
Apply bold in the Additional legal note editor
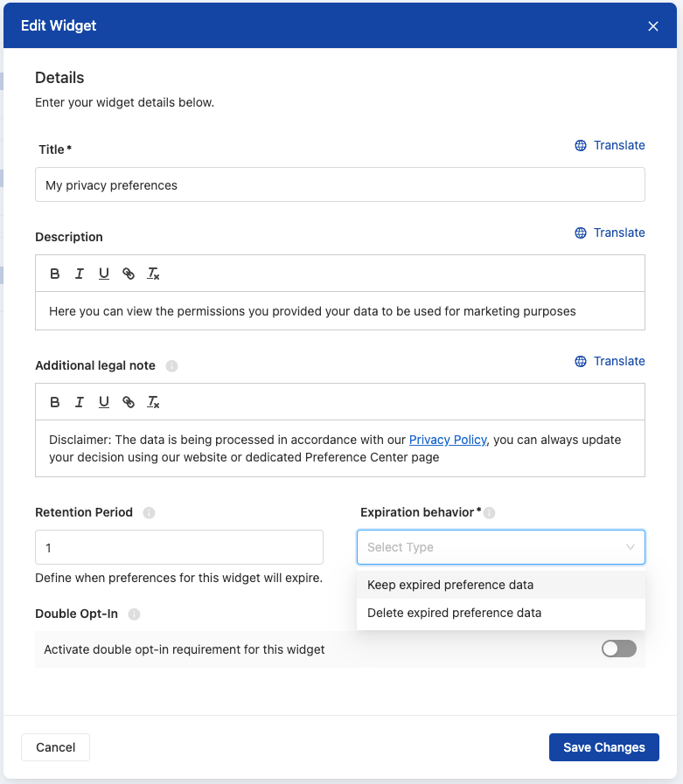coord(55,401)
